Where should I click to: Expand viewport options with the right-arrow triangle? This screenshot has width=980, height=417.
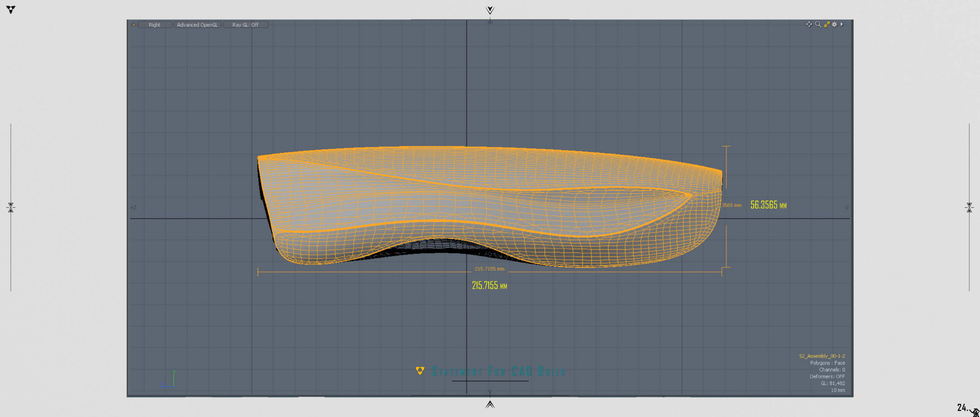coord(841,24)
